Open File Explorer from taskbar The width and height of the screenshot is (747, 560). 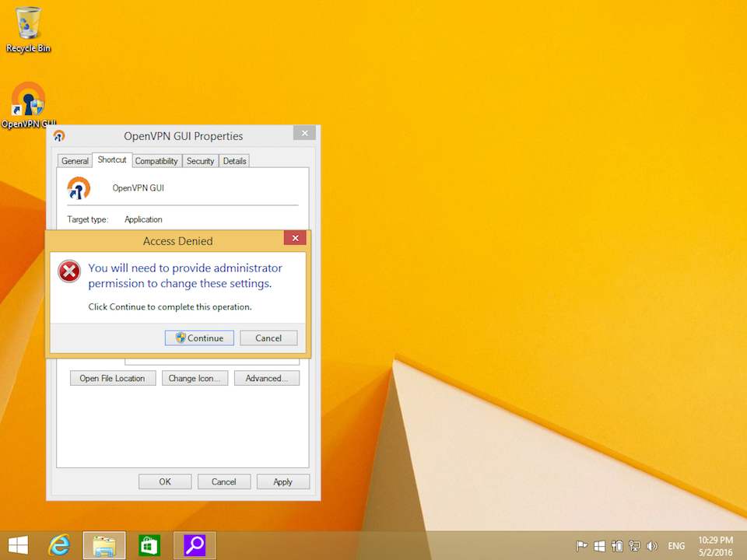click(104, 546)
